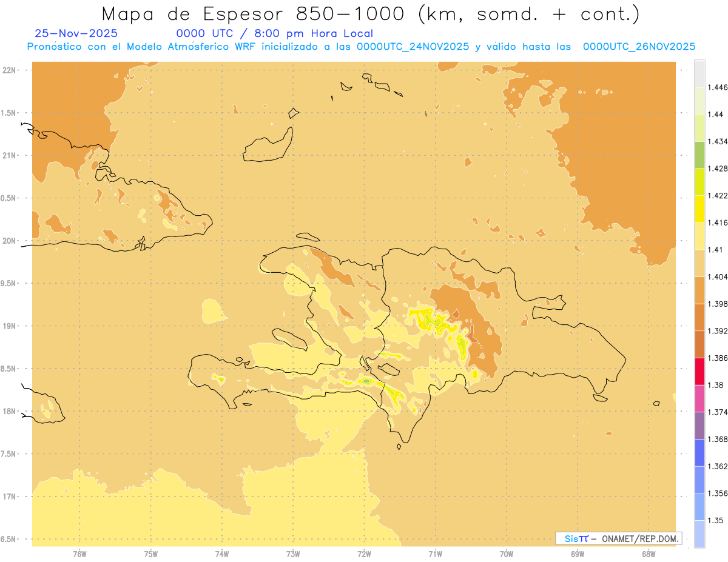Click the '76W' longitude axis label
This screenshot has height=562, width=728.
pos(79,554)
